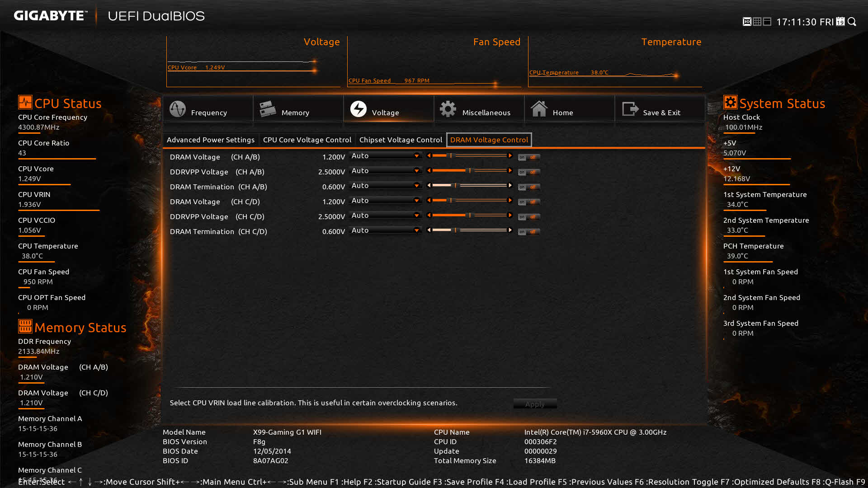Open the Chipset Voltage Control tab
Viewport: 868px width, 488px height.
401,140
